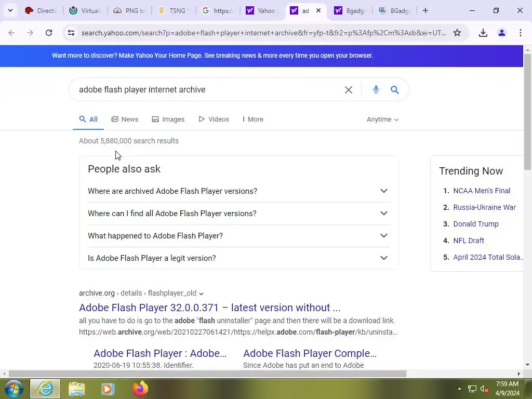Bookmark this page with the star icon
This screenshot has height=399, width=532.
tap(457, 33)
